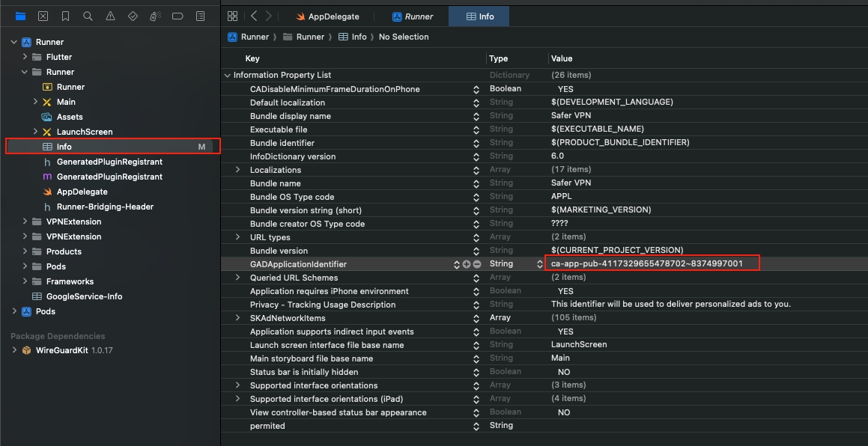Screen dimensions: 868x446
Task: Add a row with the plus button on GADApplicationIdentifier
Action: coord(467,264)
